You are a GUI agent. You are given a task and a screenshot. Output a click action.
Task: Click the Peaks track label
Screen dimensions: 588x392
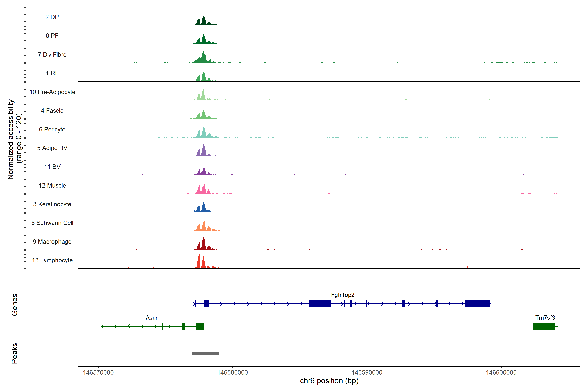coord(15,353)
